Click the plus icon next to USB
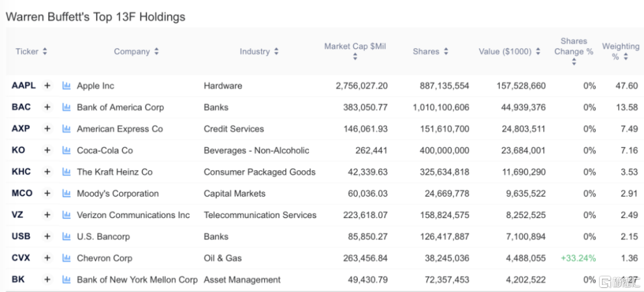 47,236
